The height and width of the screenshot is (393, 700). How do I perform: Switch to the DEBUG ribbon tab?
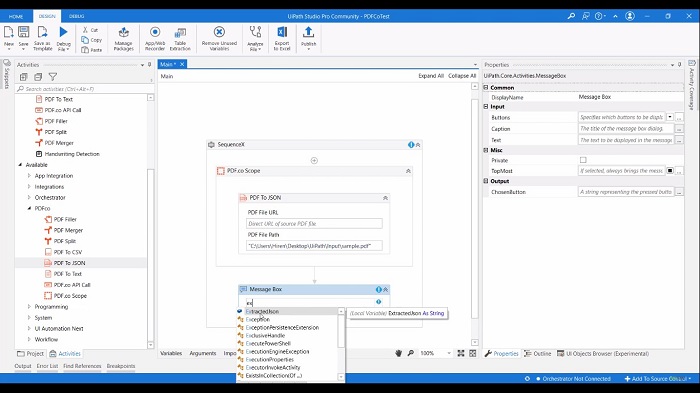(x=76, y=16)
